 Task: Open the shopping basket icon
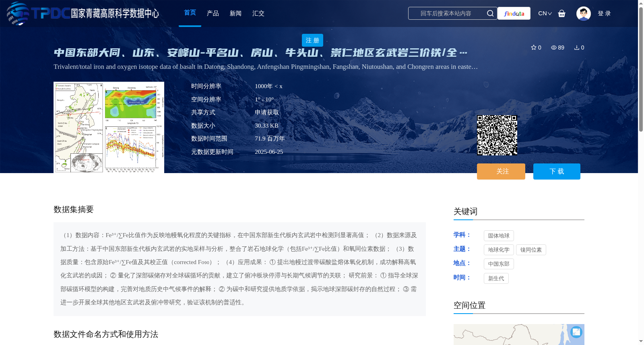point(561,13)
